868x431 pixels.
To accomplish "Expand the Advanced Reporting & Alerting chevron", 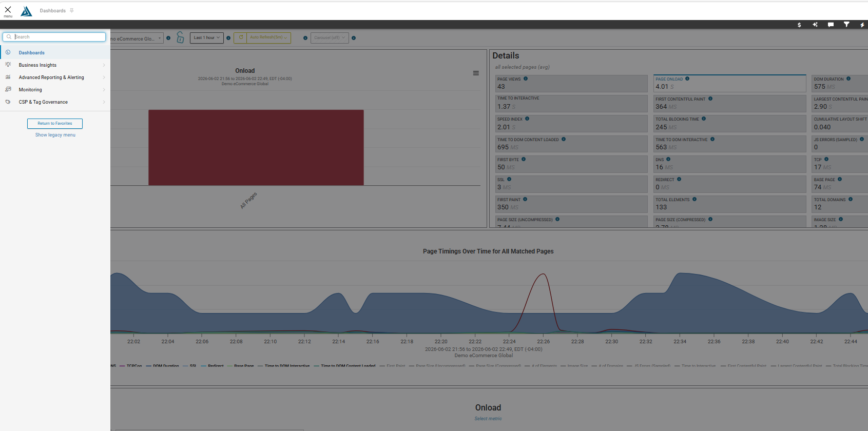I will (x=104, y=77).
